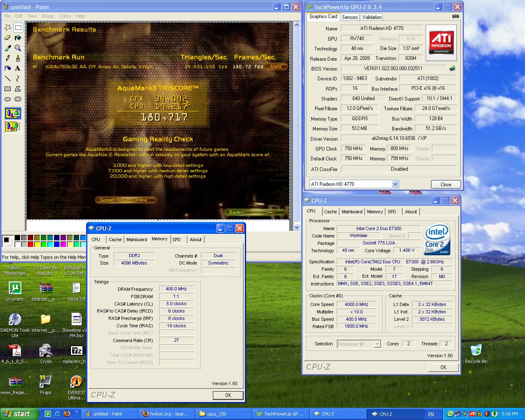Select the mplayerc 7z archive icon
This screenshot has height=420, width=525.
(x=76, y=354)
